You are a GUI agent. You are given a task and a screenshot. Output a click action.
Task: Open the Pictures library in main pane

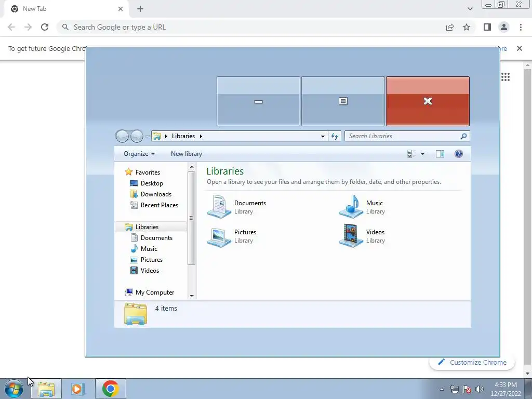tap(232, 236)
